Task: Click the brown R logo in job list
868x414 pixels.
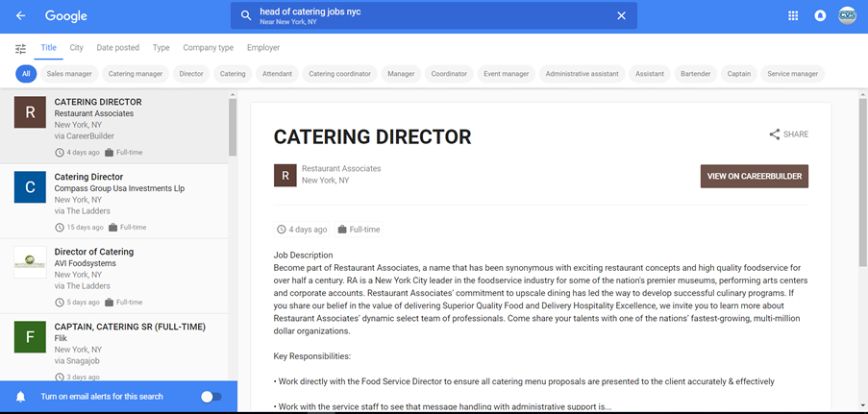Action: (30, 112)
